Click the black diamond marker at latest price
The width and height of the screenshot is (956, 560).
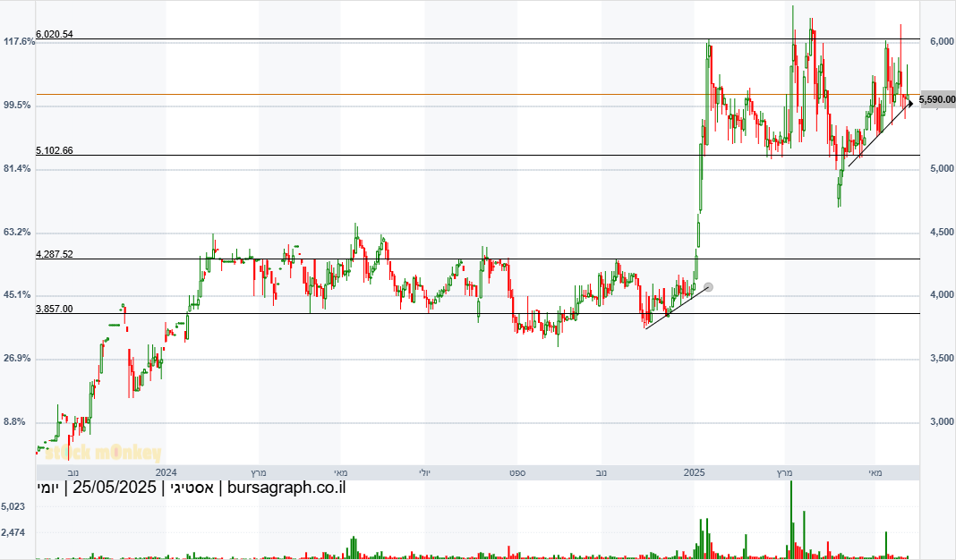coord(910,103)
